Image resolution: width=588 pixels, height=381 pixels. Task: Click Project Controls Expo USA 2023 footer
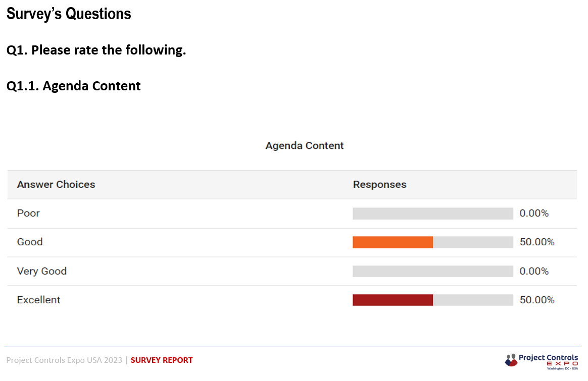point(64,360)
